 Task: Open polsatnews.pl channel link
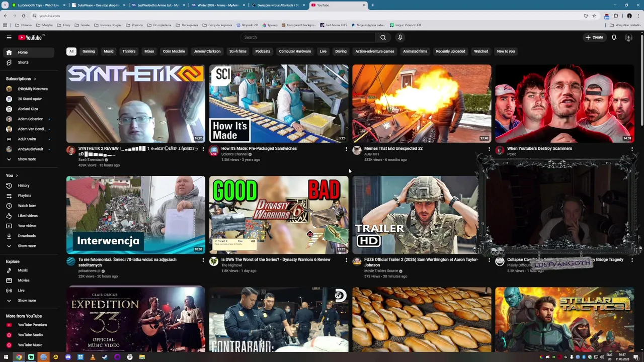[90, 271]
